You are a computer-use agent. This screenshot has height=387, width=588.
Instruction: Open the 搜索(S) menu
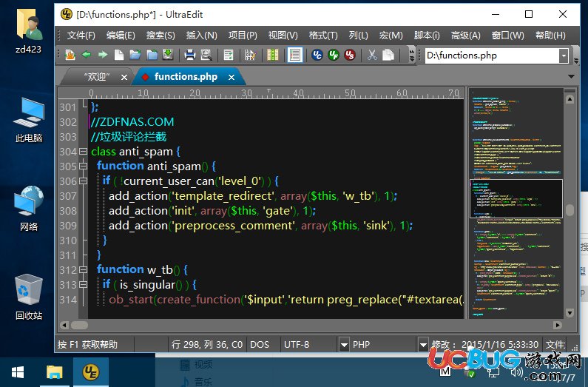pyautogui.click(x=160, y=36)
